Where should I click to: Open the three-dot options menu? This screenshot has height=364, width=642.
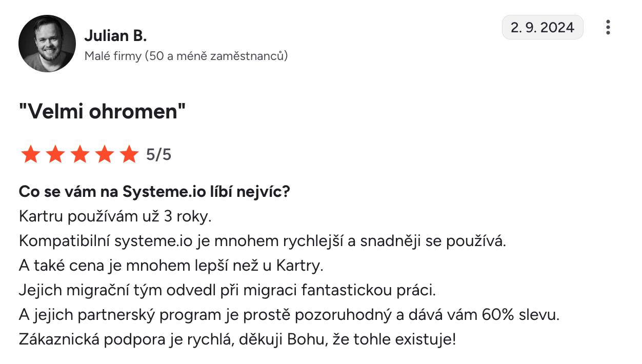(x=608, y=27)
